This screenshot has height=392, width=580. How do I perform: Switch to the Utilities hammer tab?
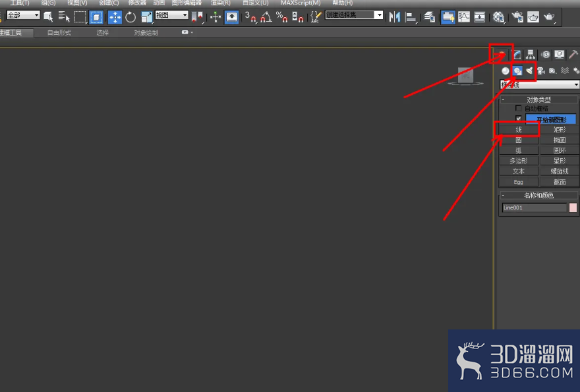[573, 55]
